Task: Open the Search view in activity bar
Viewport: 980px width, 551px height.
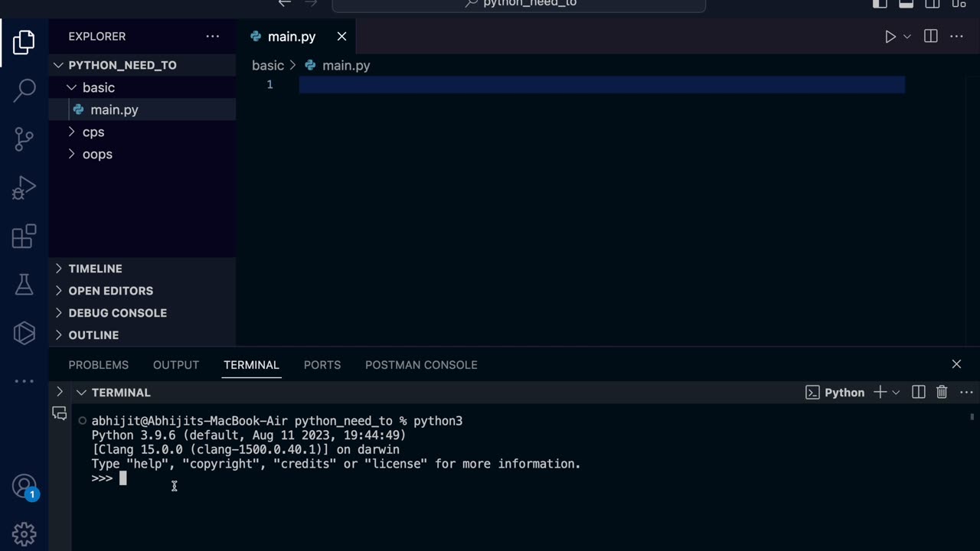Action: [x=24, y=90]
